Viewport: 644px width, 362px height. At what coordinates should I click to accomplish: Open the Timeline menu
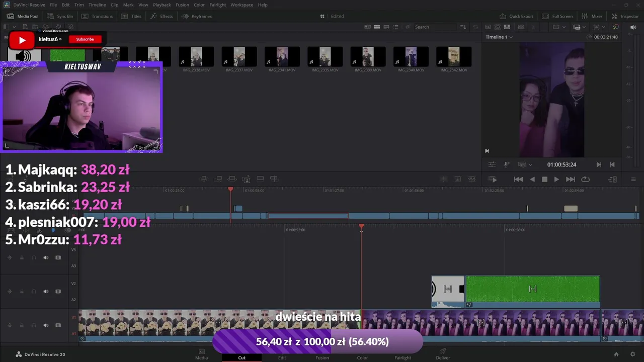pyautogui.click(x=97, y=5)
